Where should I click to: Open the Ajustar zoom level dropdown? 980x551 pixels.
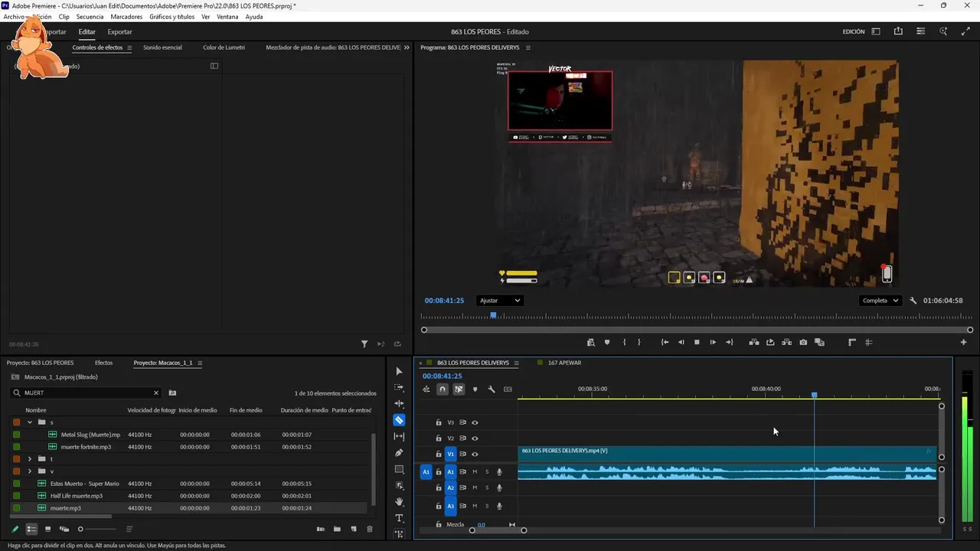click(499, 301)
